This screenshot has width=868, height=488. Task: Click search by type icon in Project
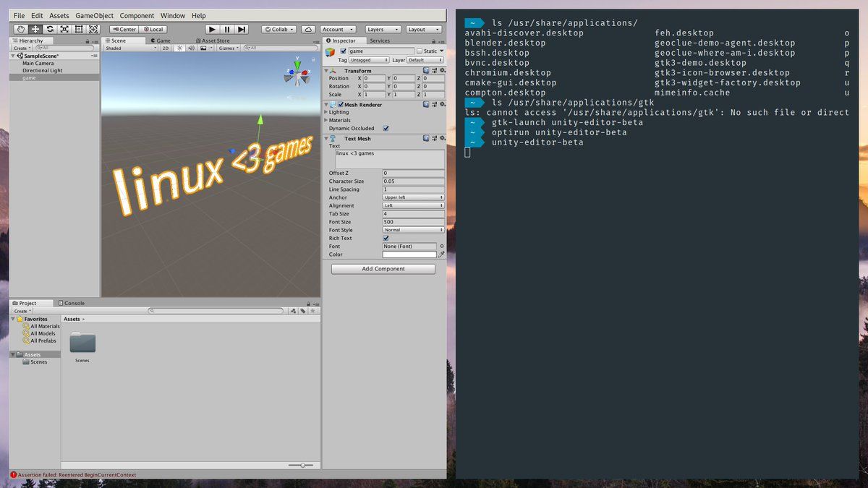click(x=292, y=311)
